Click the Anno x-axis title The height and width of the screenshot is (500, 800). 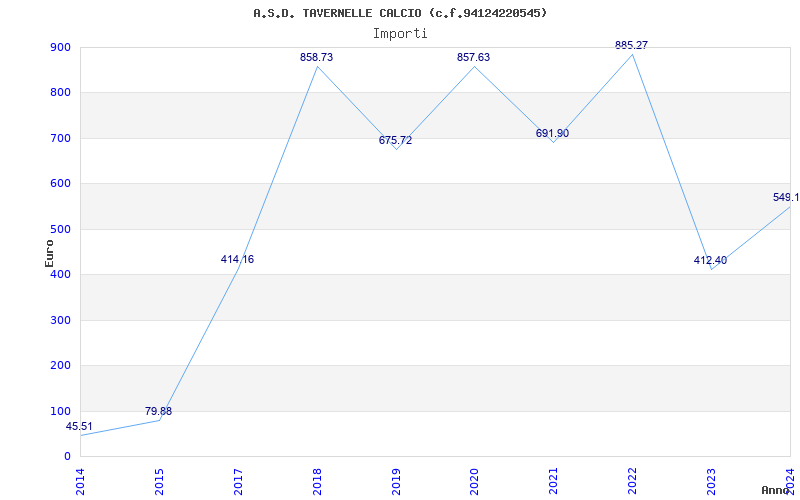click(776, 490)
